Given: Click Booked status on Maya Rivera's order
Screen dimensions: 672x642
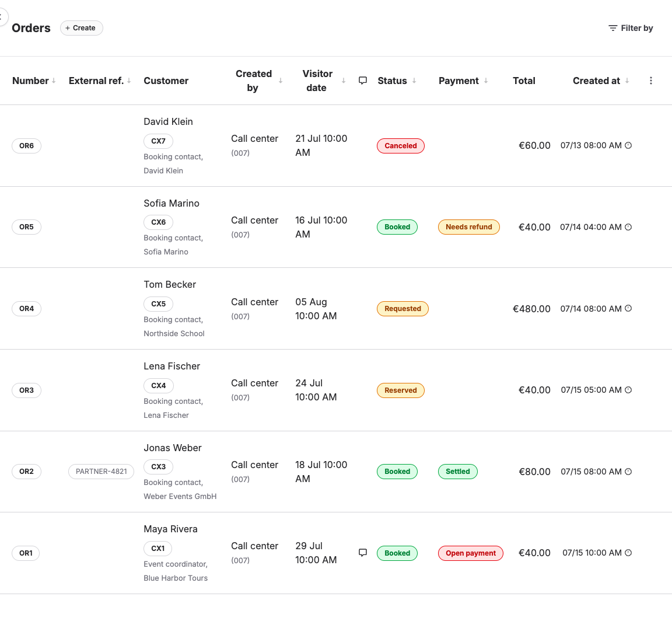Looking at the screenshot, I should point(397,553).
